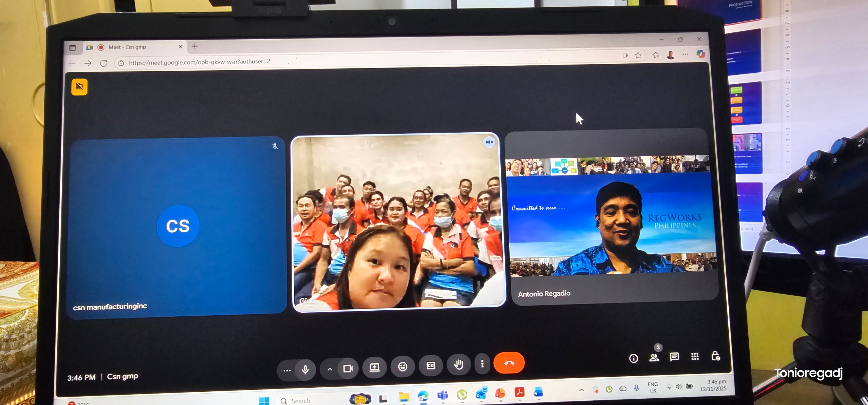Image resolution: width=868 pixels, height=405 pixels.
Task: Click yellow camera-off indicator at top left
Action: click(x=79, y=87)
